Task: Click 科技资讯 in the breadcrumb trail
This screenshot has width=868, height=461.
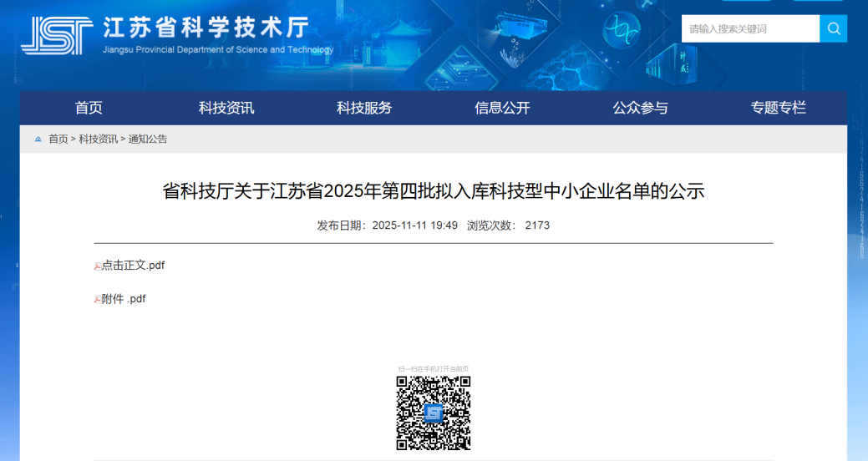Action: [98, 139]
